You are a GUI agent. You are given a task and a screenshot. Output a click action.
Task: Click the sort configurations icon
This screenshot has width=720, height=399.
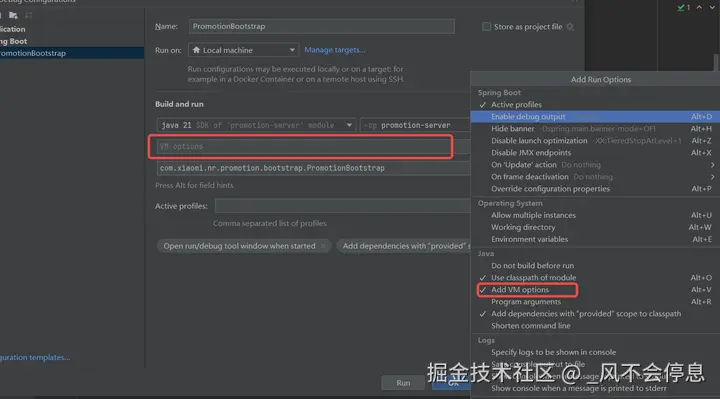[28, 15]
